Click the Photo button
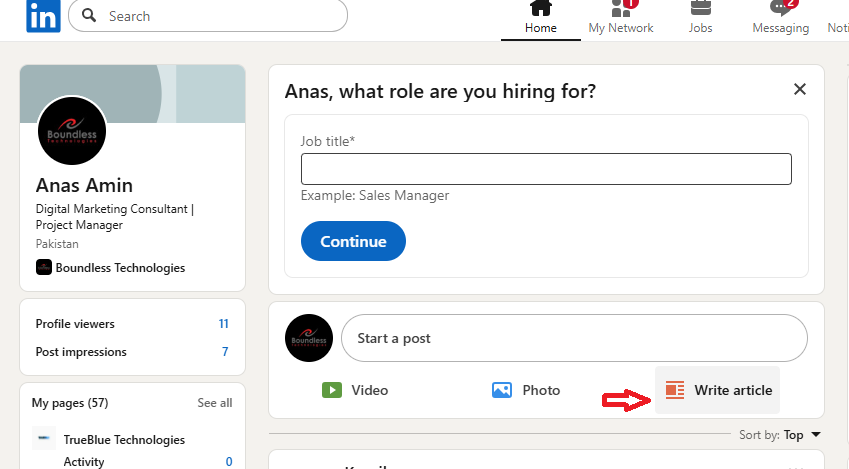Image resolution: width=849 pixels, height=469 pixels. (x=526, y=390)
